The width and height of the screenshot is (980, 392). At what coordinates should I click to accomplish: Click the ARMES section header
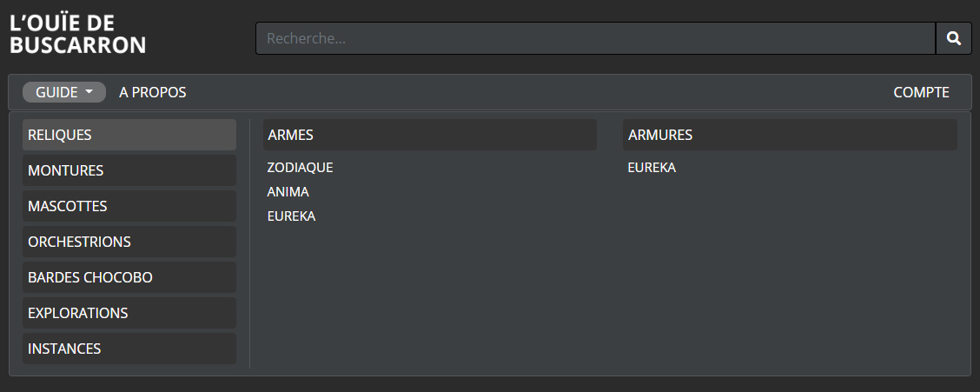point(429,135)
